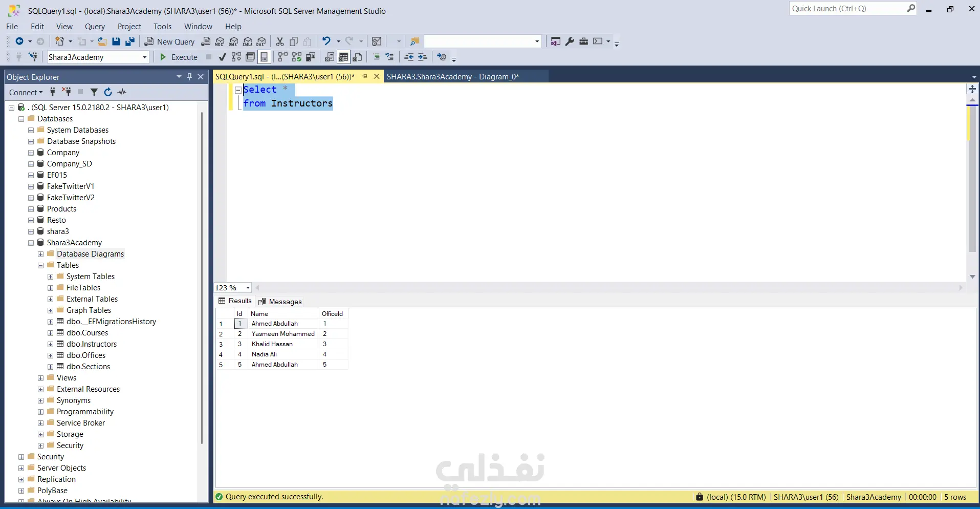Open the 123 % zoom dropdown
980x509 pixels.
coord(248,288)
